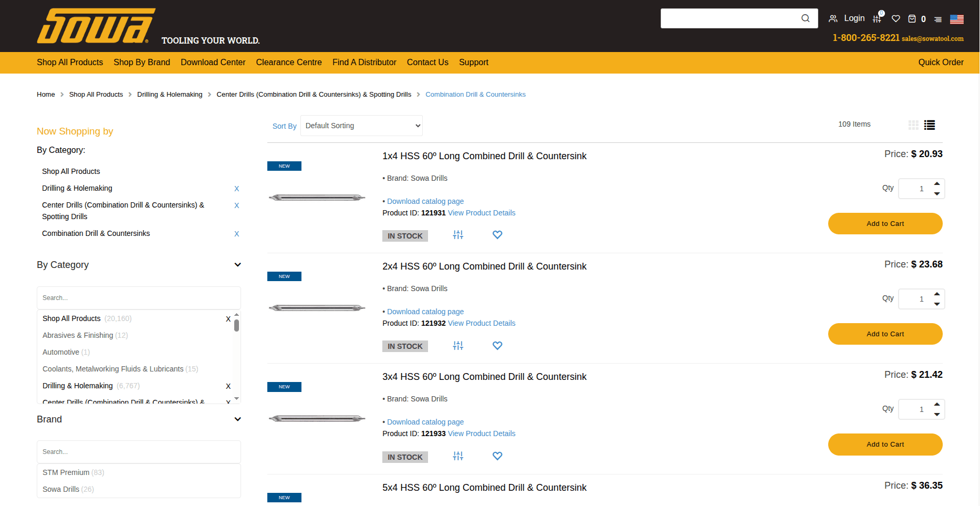The image size is (980, 506).
Task: Remove the Drilling & Holemaking filter
Action: pyautogui.click(x=236, y=189)
